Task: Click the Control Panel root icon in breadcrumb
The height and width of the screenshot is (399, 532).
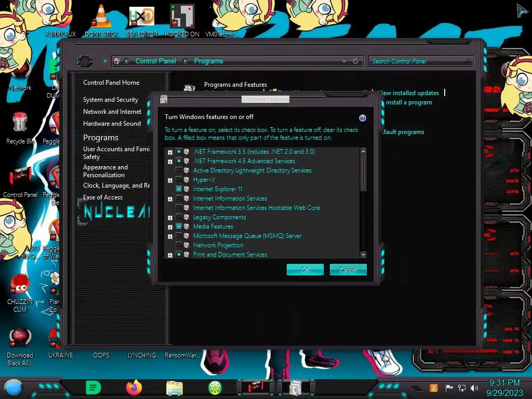Action: (117, 61)
